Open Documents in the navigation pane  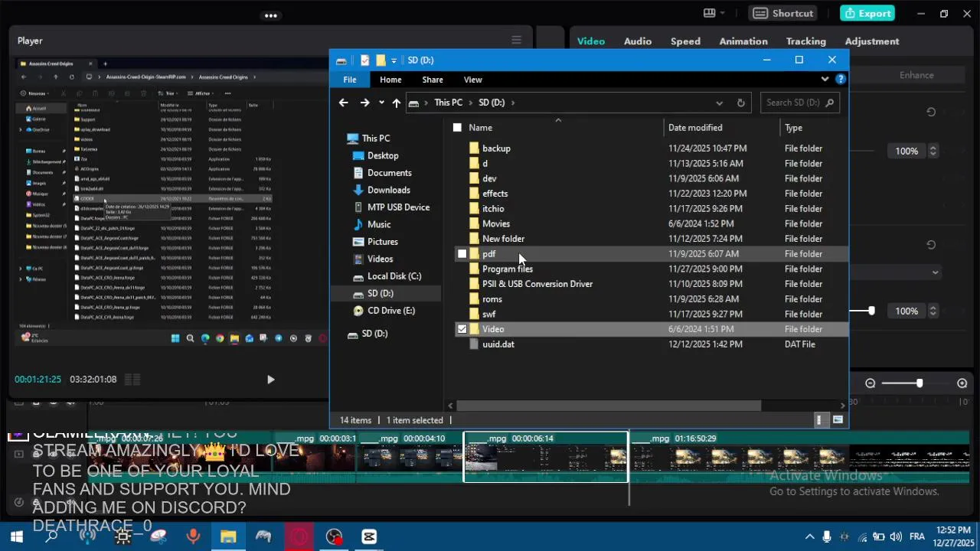(389, 173)
